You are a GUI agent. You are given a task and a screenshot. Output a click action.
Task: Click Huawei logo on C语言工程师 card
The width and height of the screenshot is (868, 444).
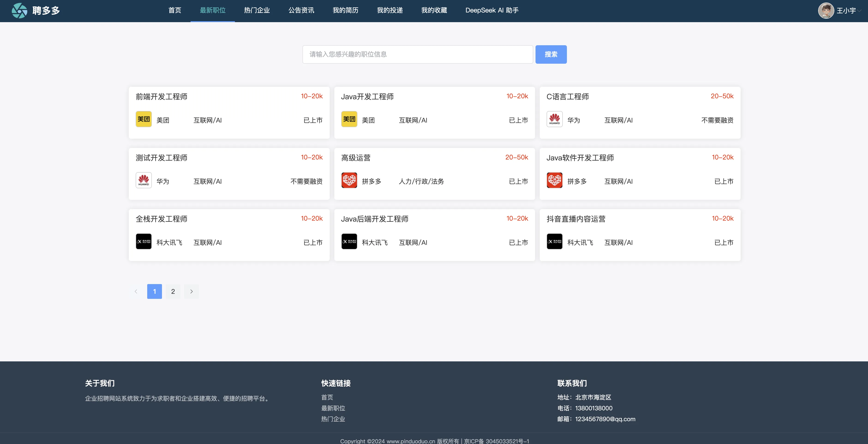(554, 119)
